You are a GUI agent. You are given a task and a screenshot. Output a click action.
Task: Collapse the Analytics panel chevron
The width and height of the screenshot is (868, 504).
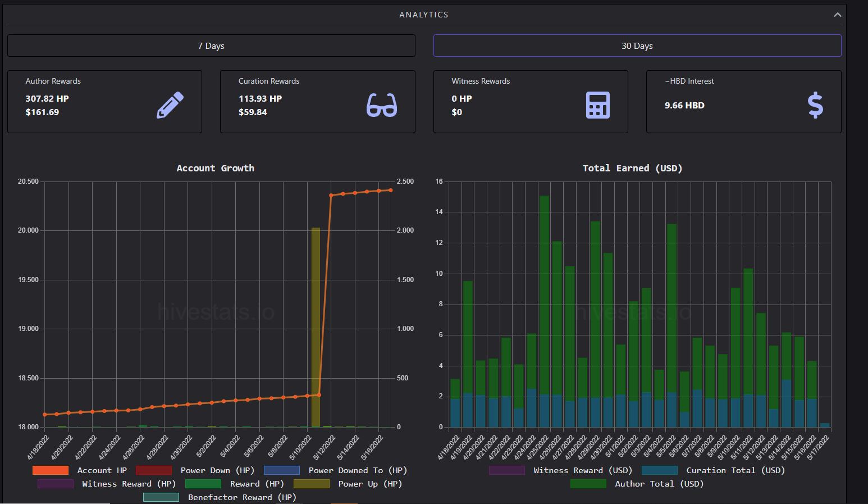point(837,15)
